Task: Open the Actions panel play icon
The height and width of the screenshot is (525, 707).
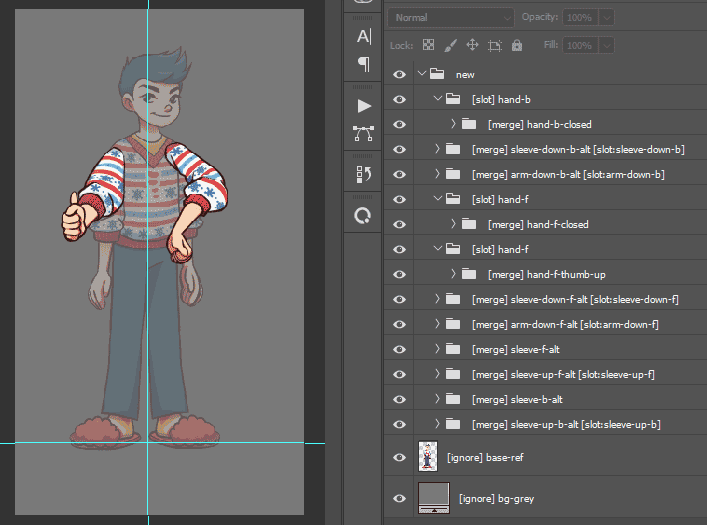Action: 363,105
